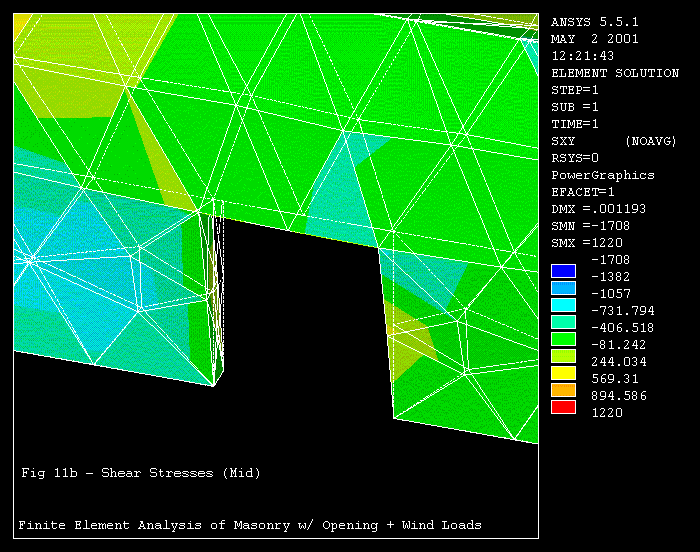Click the MAY 2 2001 date label
Image resolution: width=700 pixels, height=552 pixels.
click(x=595, y=39)
